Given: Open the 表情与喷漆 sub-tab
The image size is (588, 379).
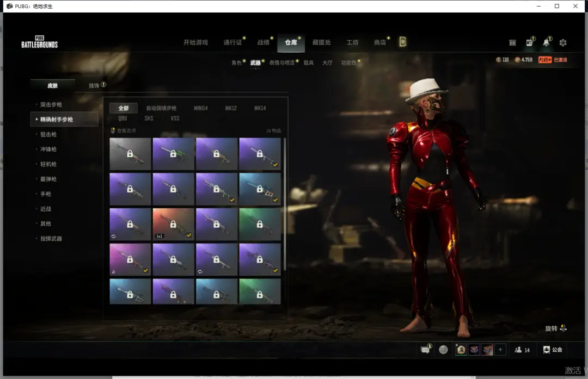Looking at the screenshot, I should pos(281,63).
